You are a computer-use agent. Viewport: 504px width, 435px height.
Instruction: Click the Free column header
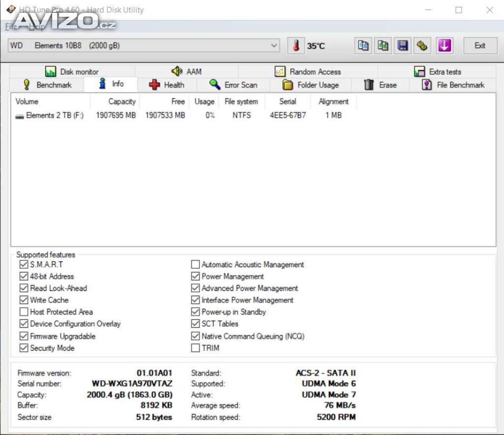pyautogui.click(x=164, y=101)
